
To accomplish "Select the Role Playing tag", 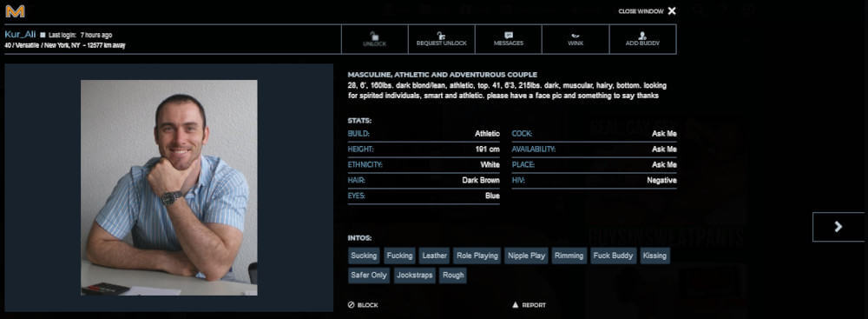I will tap(477, 256).
